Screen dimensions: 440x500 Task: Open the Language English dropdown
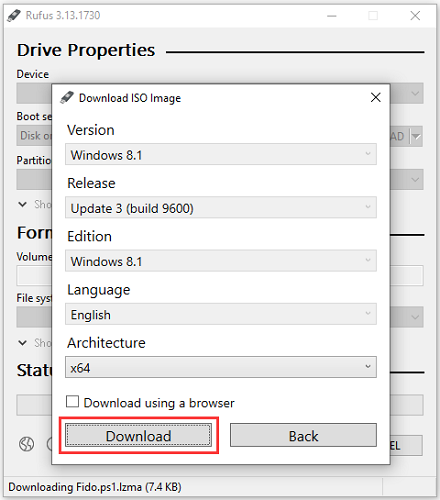coord(221,314)
